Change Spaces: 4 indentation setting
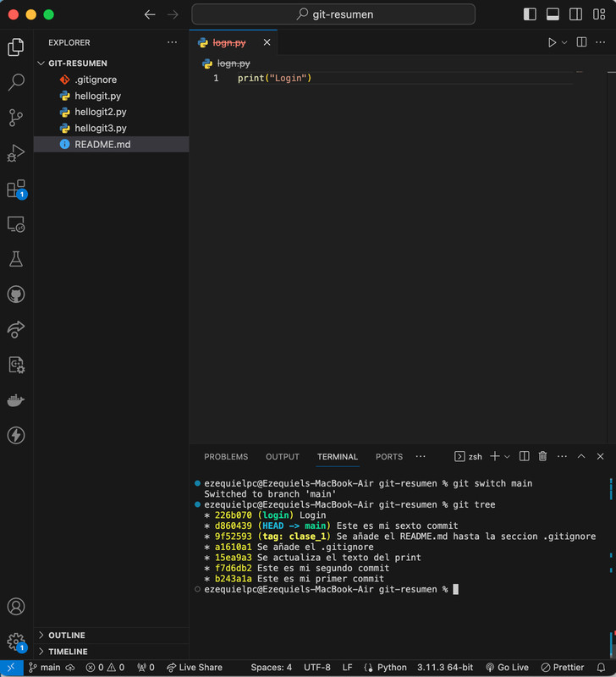Viewport: 616px width, 677px height. 271,668
